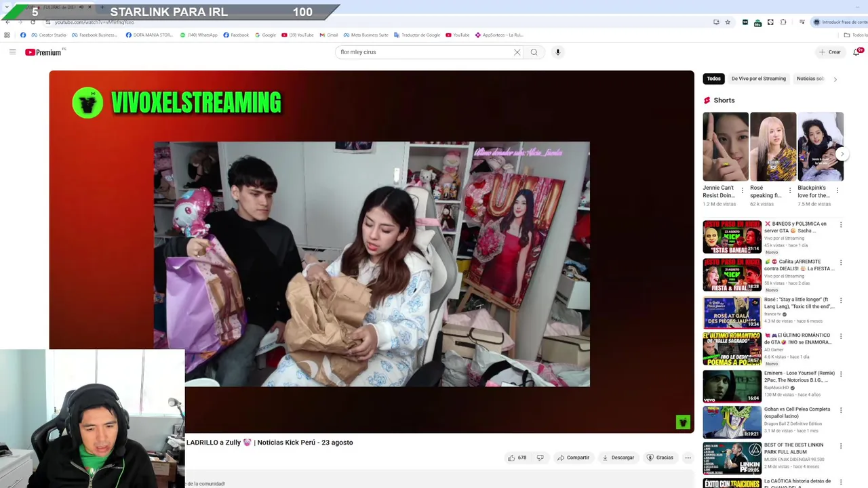
Task: Like the video with thumbs up
Action: coord(517,457)
